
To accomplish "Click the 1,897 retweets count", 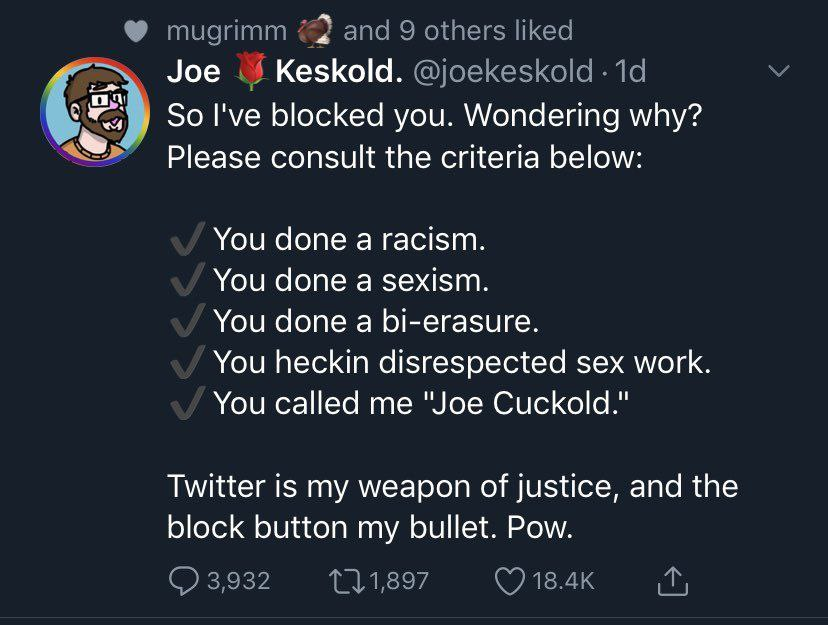I will [396, 581].
